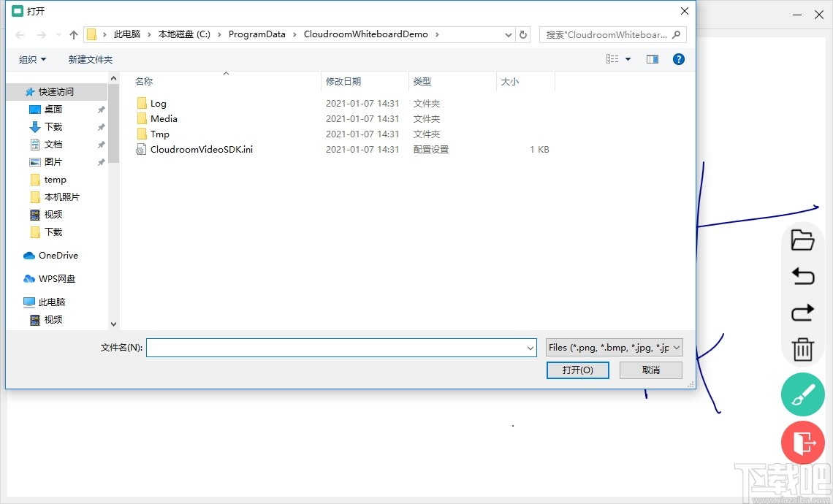Open the Tmp folder
This screenshot has height=504, width=833.
click(159, 134)
